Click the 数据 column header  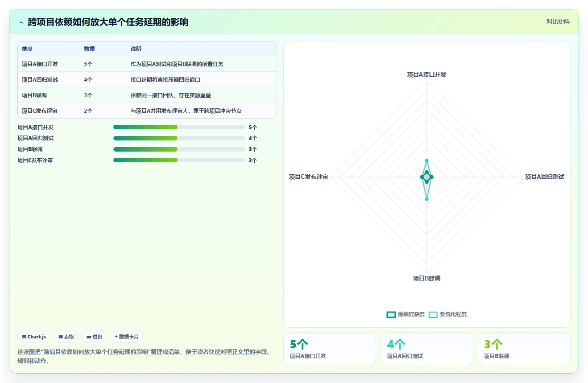[x=89, y=49]
